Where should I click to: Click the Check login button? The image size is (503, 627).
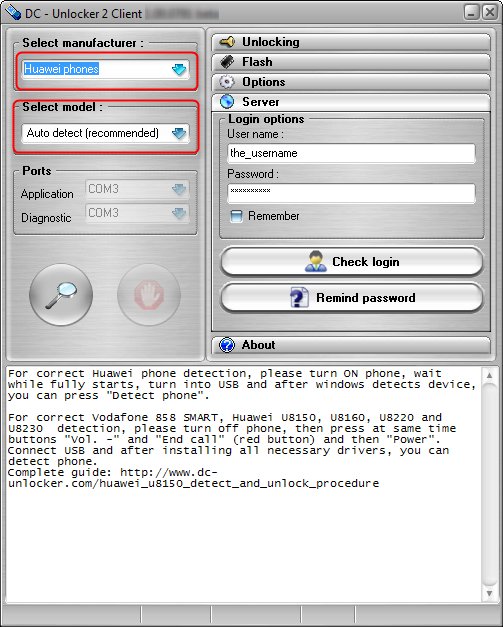coord(351,262)
